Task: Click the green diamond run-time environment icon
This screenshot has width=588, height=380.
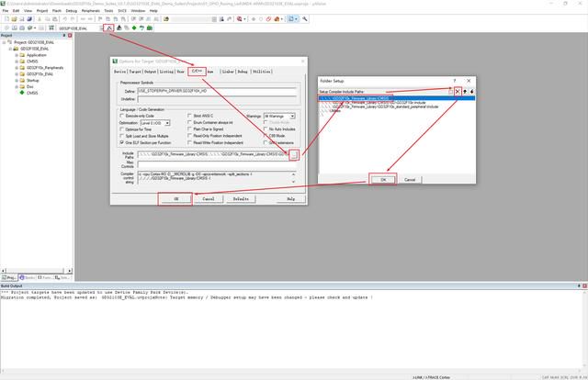Action: coord(134,28)
